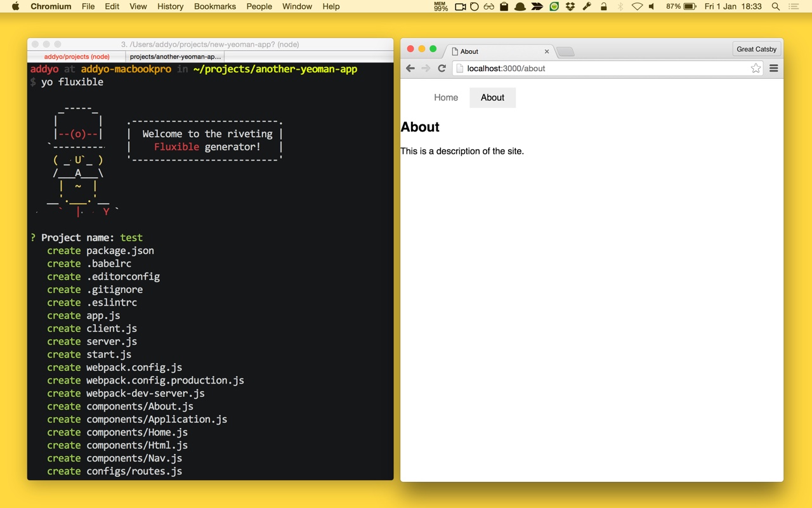Open the Chromium hamburger menu
This screenshot has height=508, width=812.
(x=773, y=69)
